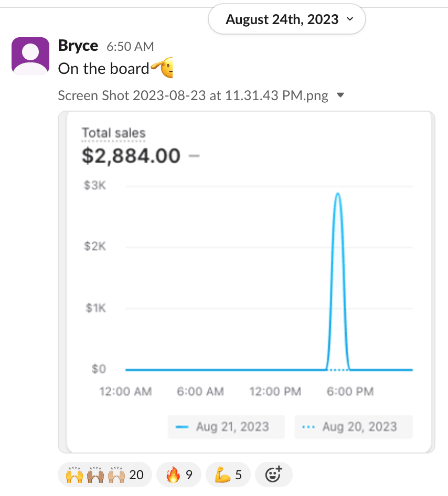Click the peak of the sales spike

[x=338, y=194]
